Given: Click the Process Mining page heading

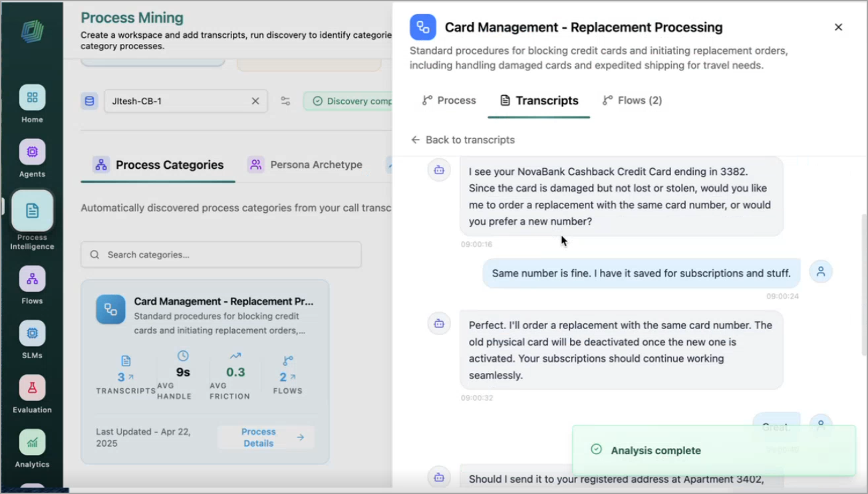Looking at the screenshot, I should pos(132,18).
